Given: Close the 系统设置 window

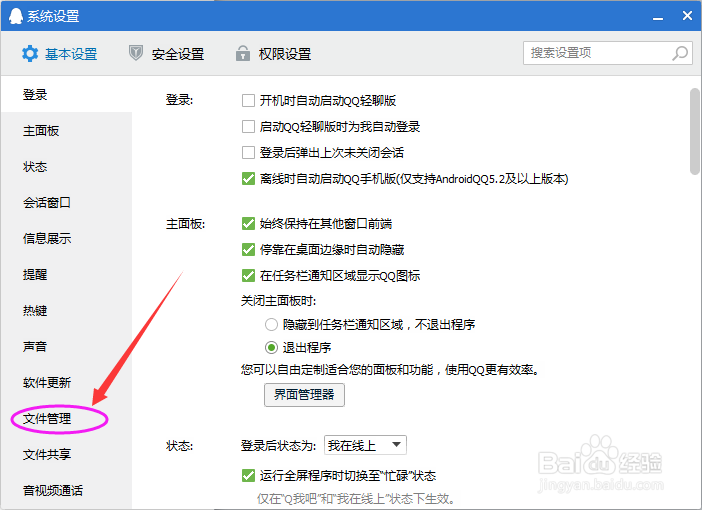Looking at the screenshot, I should point(687,16).
